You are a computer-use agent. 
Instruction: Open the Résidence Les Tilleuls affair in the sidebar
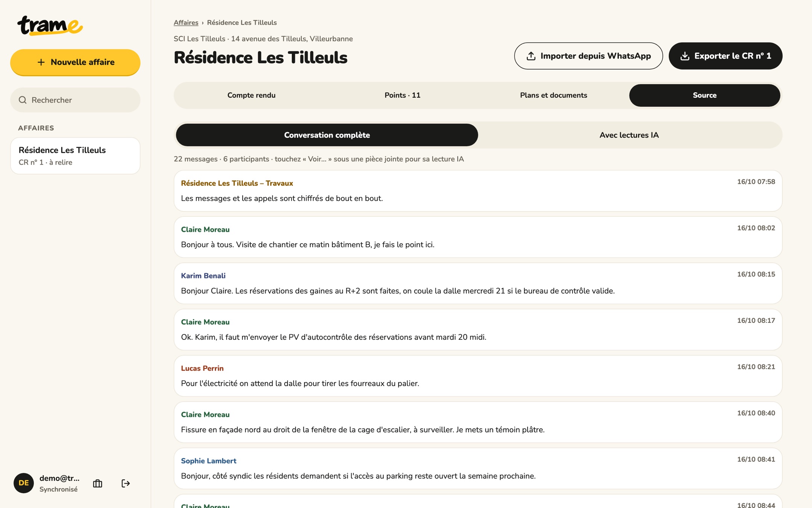point(75,156)
